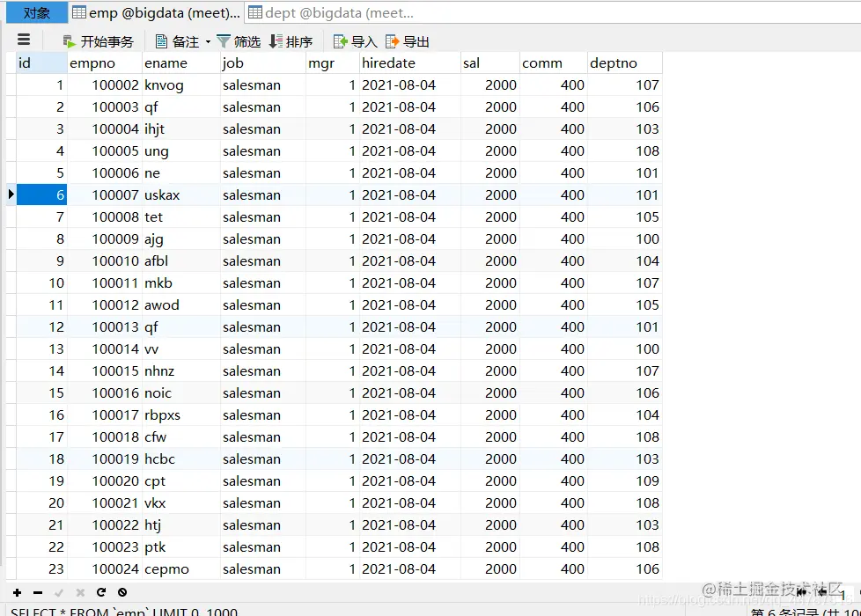
Task: Click the job cell in row 100009
Action: coord(262,238)
